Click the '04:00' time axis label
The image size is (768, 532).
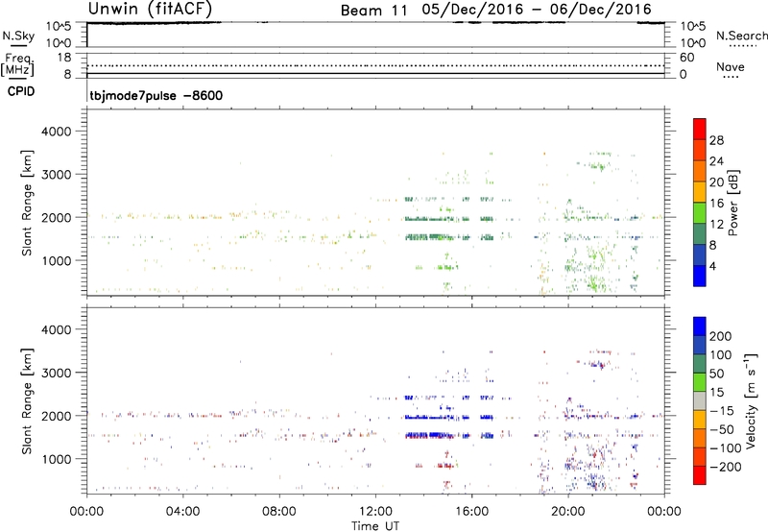pyautogui.click(x=182, y=512)
